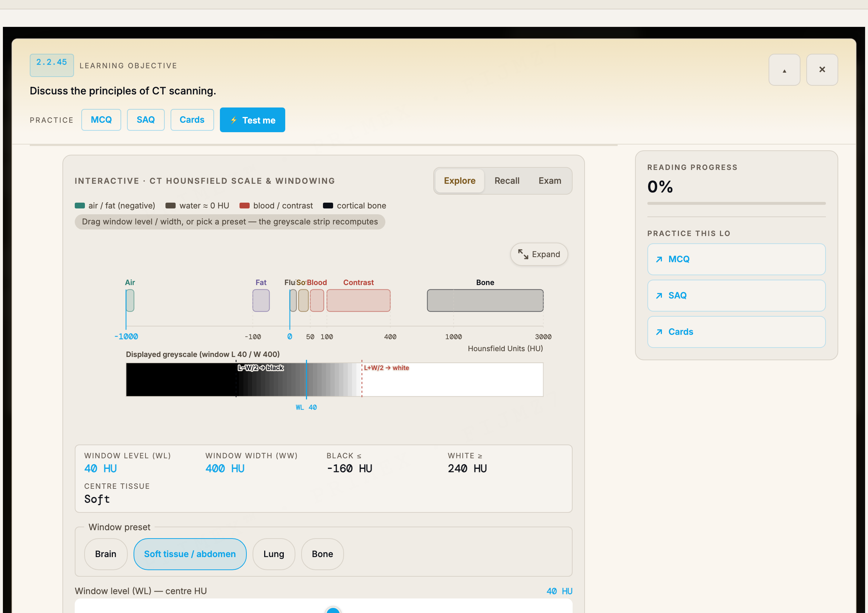Click the teal air / fat legend swatch

coord(80,206)
